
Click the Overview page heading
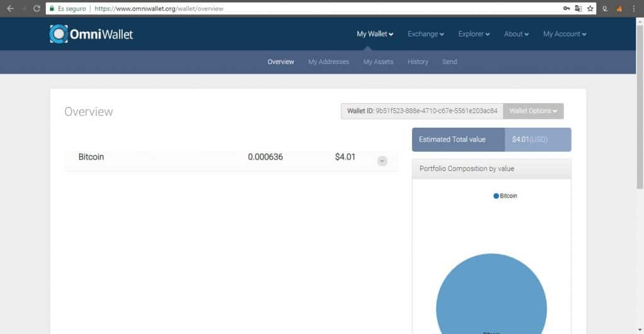(88, 112)
